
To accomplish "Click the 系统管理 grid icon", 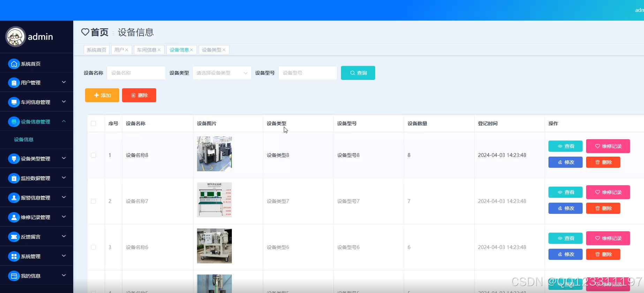I will click(14, 256).
